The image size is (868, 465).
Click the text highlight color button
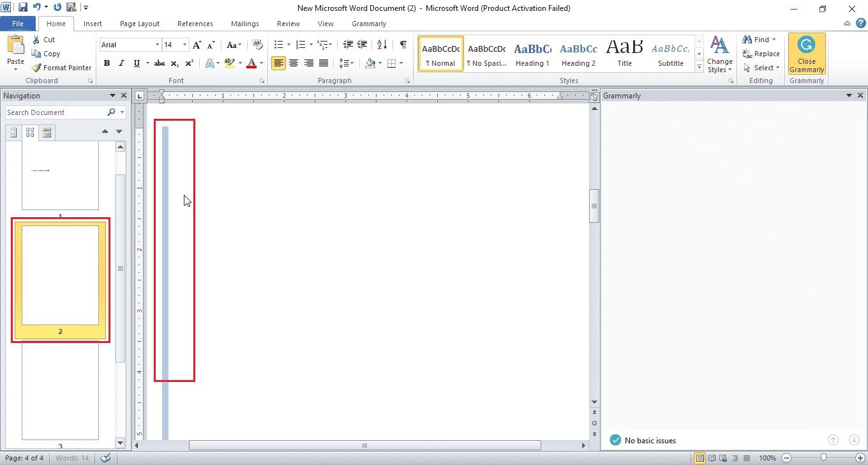[x=229, y=63]
